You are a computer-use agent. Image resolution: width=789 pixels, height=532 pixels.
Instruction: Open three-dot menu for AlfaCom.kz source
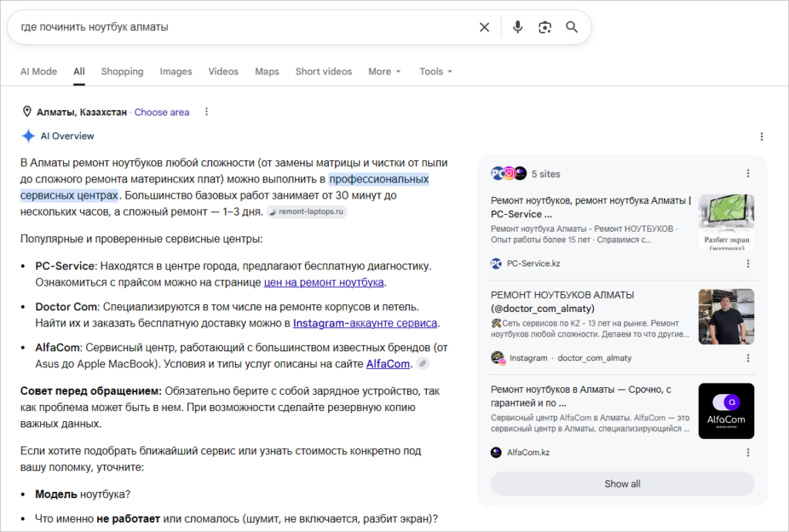point(748,453)
